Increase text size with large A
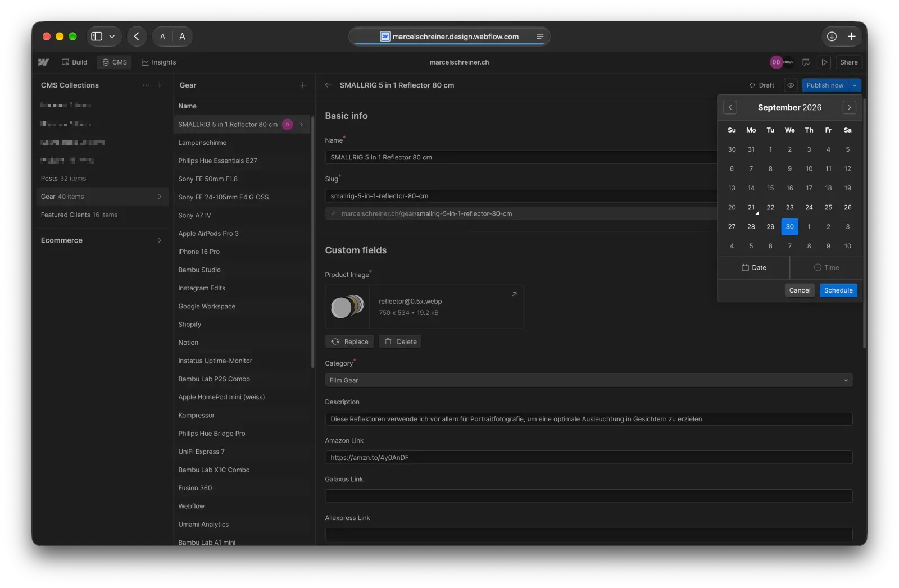 (182, 37)
